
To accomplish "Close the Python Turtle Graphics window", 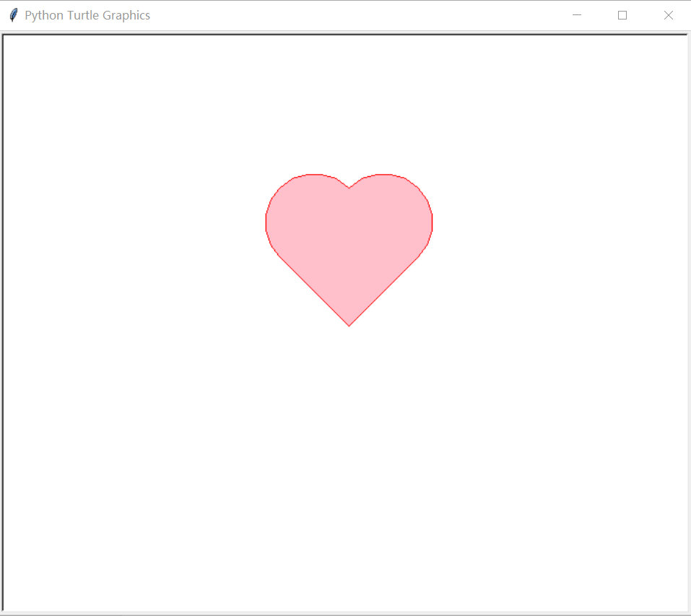I will point(668,14).
